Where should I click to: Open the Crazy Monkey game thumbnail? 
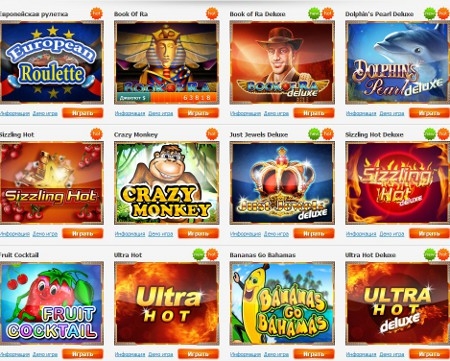click(x=167, y=183)
